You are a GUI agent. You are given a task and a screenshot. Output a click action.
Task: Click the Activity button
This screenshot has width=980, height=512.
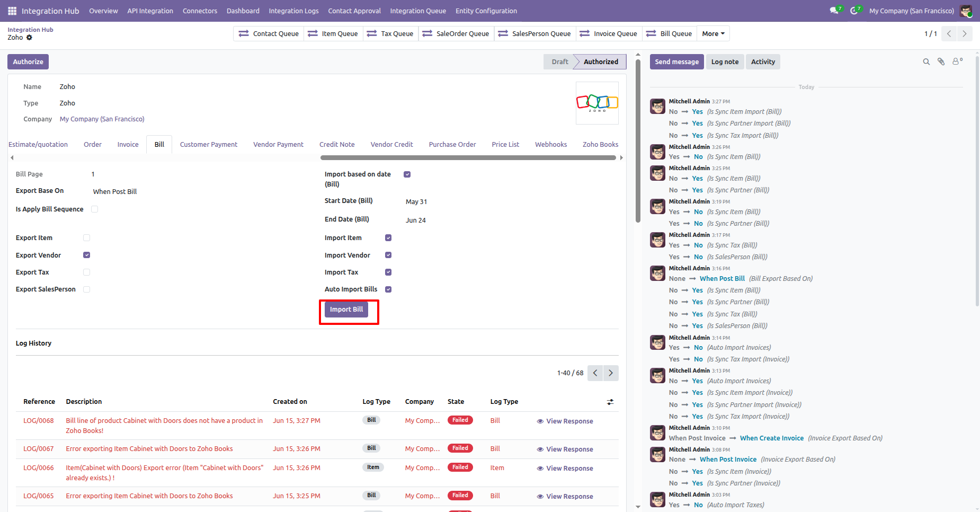pos(763,61)
